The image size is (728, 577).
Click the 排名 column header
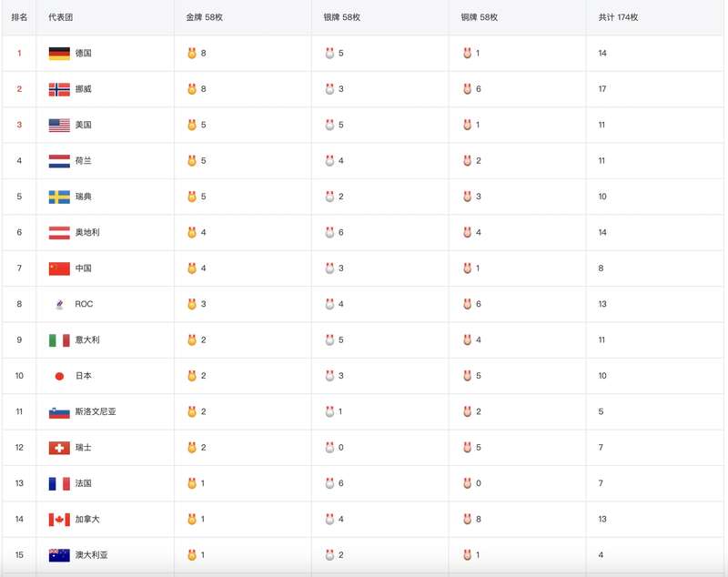pyautogui.click(x=19, y=18)
